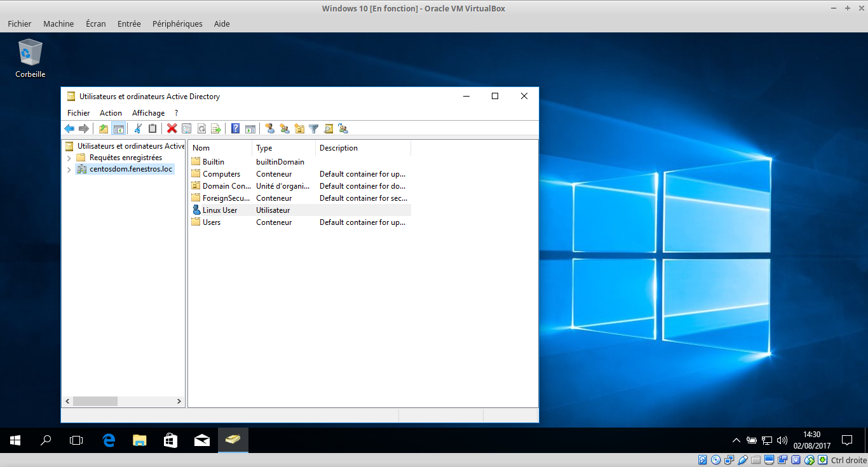Open the Affichage menu in Active Directory window

tap(148, 112)
